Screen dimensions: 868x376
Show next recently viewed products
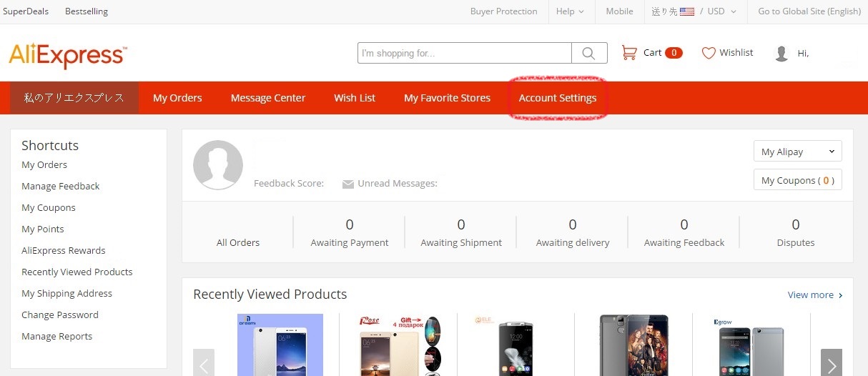coord(832,362)
